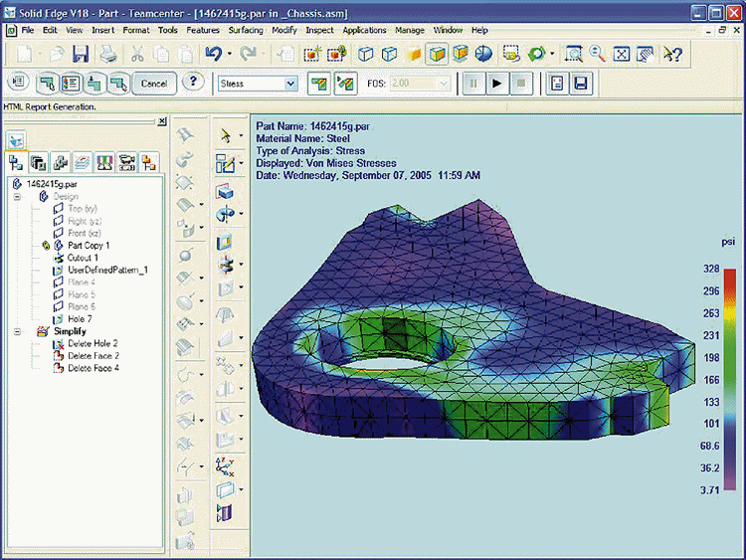Select Cutout 1 in the feature tree
Screen dimensions: 746x560
[x=83, y=258]
